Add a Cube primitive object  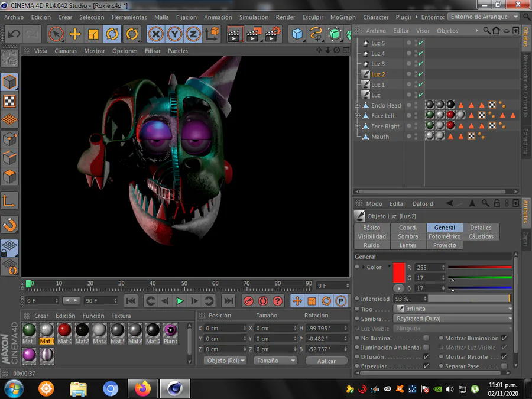(297, 34)
